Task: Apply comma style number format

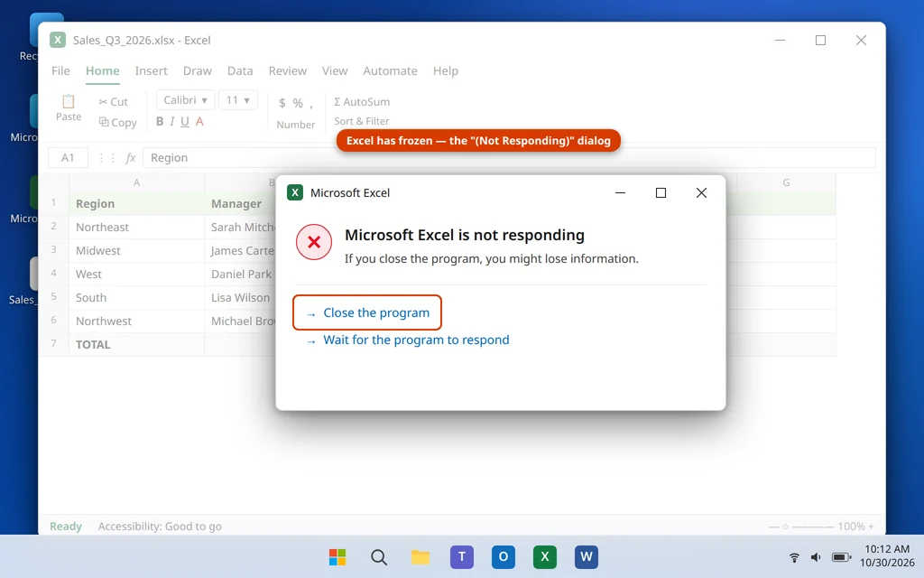Action: tap(311, 105)
